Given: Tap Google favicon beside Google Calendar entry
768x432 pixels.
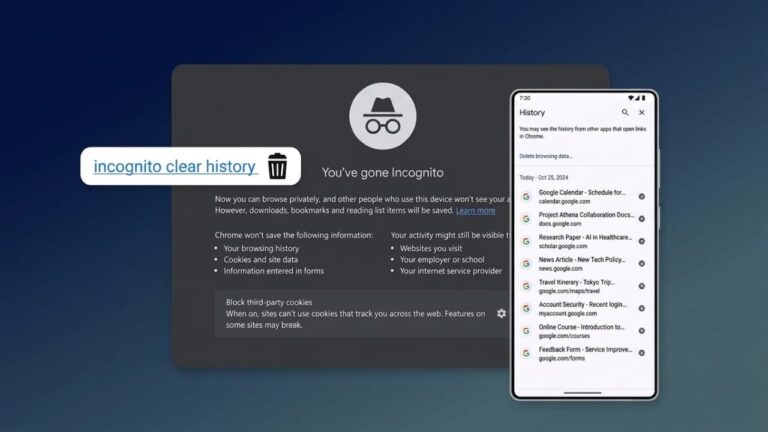Looking at the screenshot, I should (526, 196).
